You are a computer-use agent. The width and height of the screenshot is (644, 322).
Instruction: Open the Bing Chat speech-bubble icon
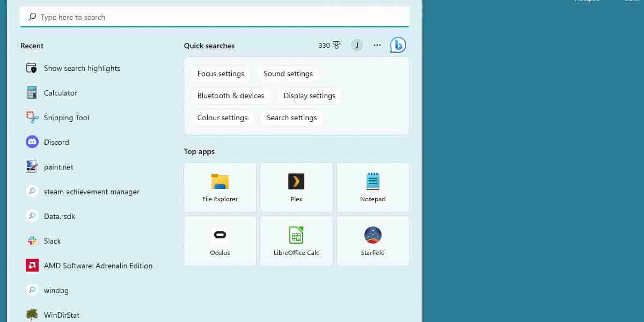[x=398, y=45]
